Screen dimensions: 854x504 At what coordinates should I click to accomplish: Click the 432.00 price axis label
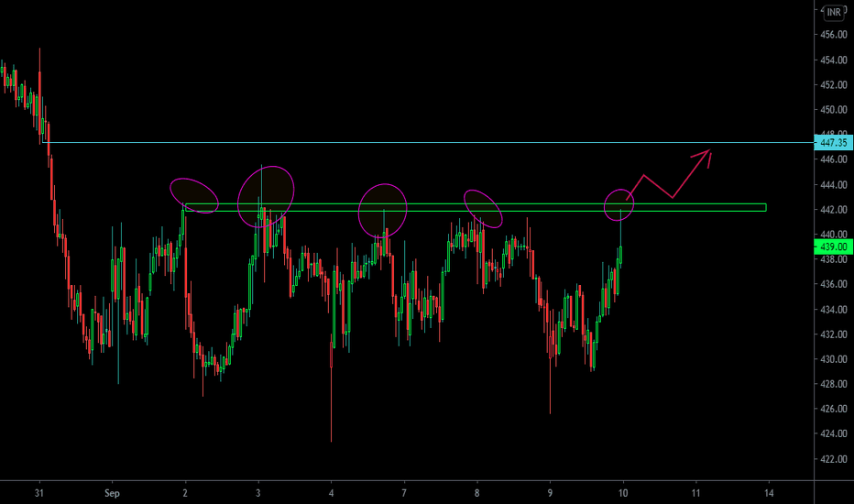click(834, 334)
